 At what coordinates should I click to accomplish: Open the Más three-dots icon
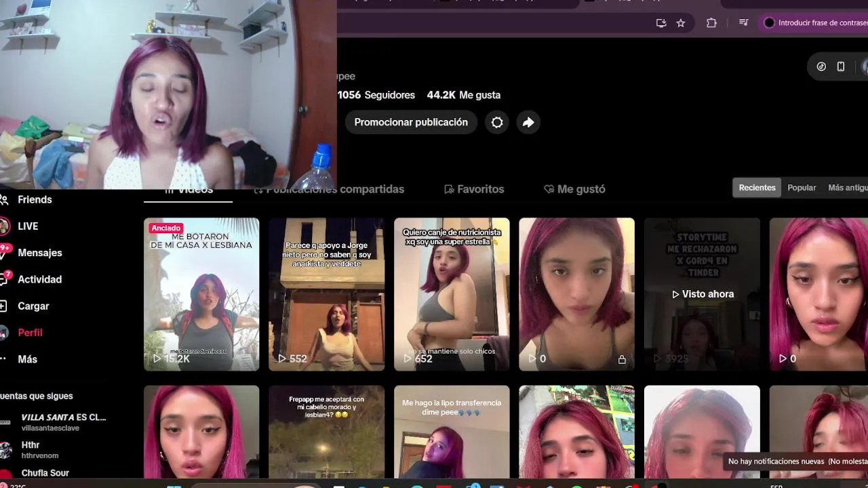tap(3, 359)
